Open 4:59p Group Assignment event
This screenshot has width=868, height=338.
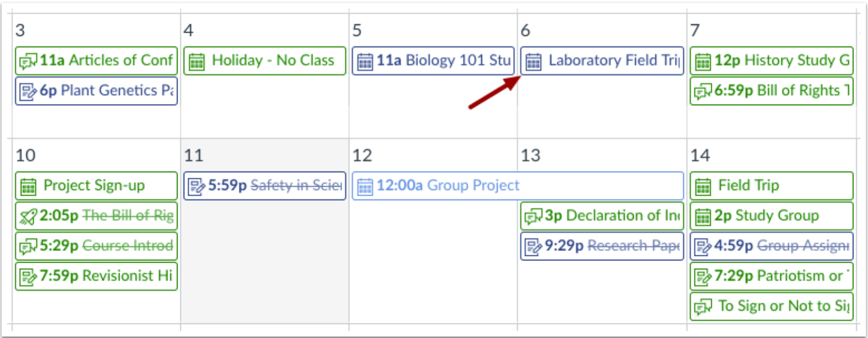point(771,246)
